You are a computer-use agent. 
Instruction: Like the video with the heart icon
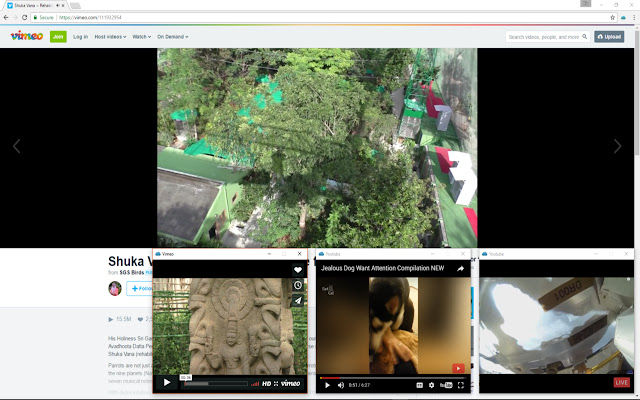[298, 270]
